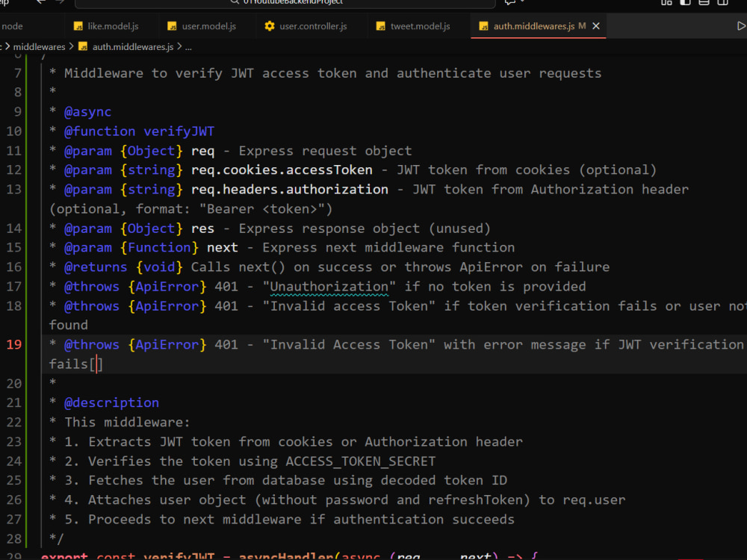Click "req.cookies.accessToken" on line 12
The width and height of the screenshot is (747, 560).
click(x=282, y=170)
